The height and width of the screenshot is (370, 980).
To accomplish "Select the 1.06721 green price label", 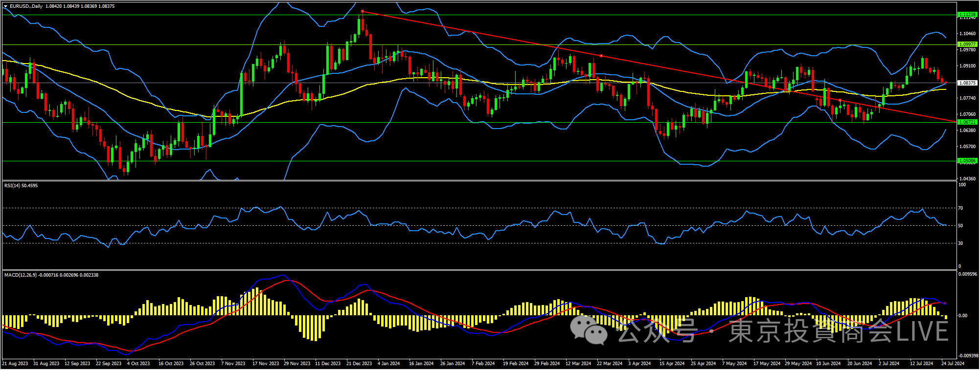I will click(x=967, y=122).
